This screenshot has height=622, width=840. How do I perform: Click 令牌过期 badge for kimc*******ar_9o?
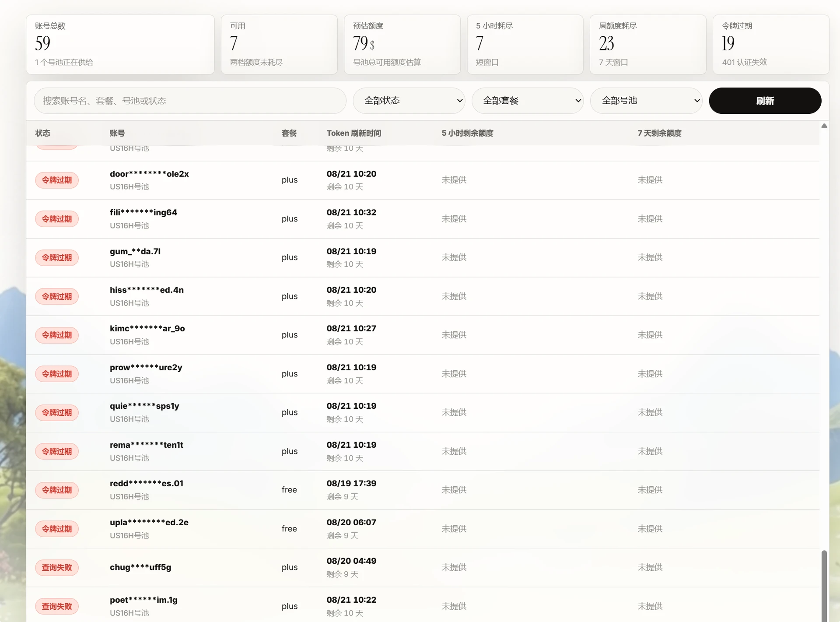click(x=57, y=335)
